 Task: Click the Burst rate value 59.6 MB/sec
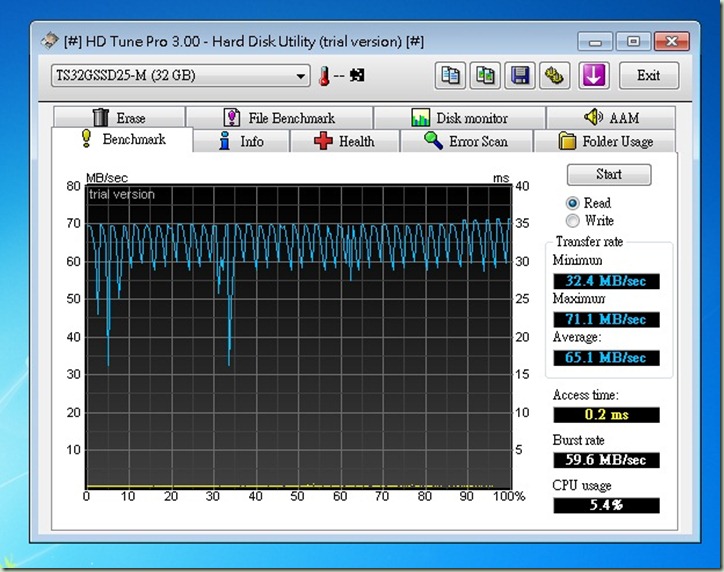tap(606, 460)
